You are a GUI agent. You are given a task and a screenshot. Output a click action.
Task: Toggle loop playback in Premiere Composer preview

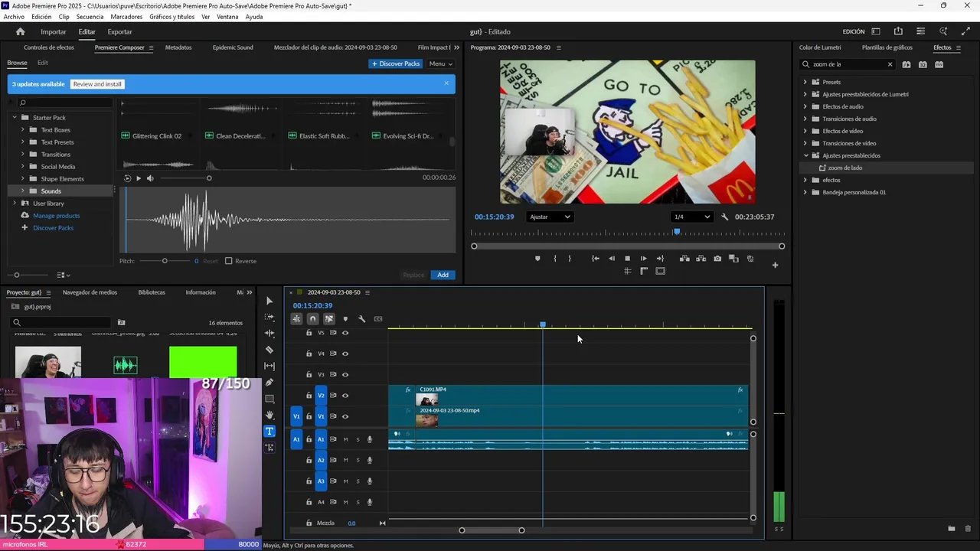coord(127,178)
